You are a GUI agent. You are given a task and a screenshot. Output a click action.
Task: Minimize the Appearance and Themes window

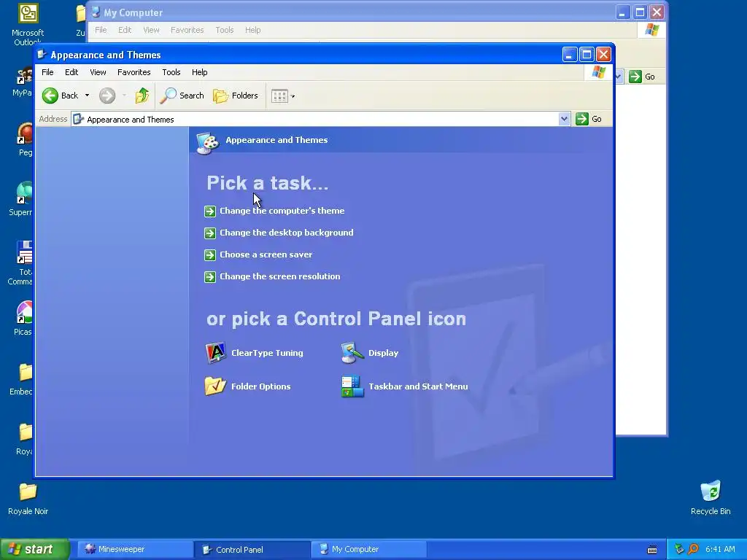click(570, 54)
